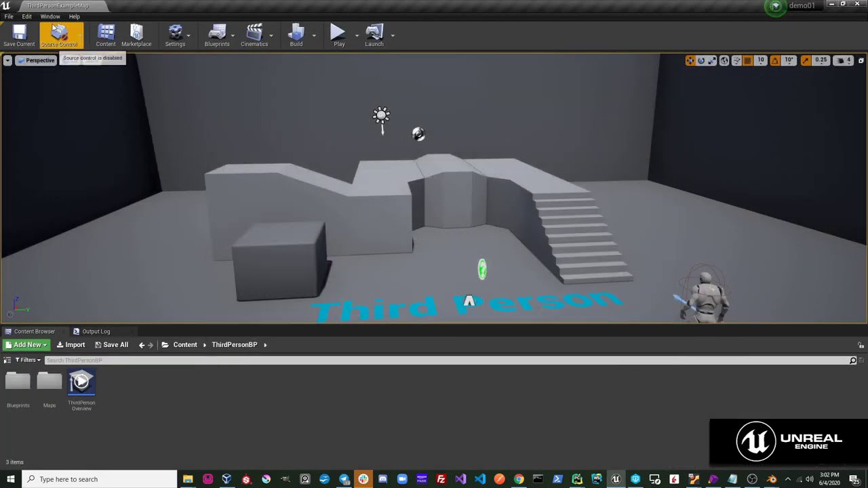
Task: Open the Filters dropdown
Action: click(28, 360)
